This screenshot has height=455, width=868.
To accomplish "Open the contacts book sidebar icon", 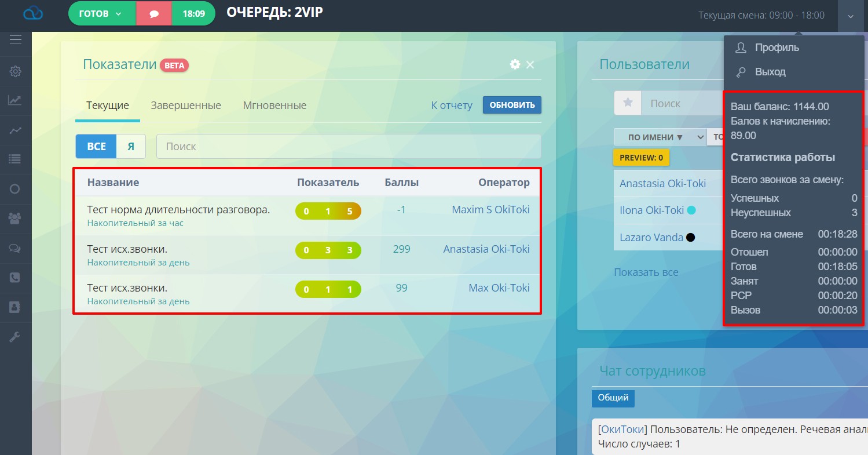I will point(16,307).
